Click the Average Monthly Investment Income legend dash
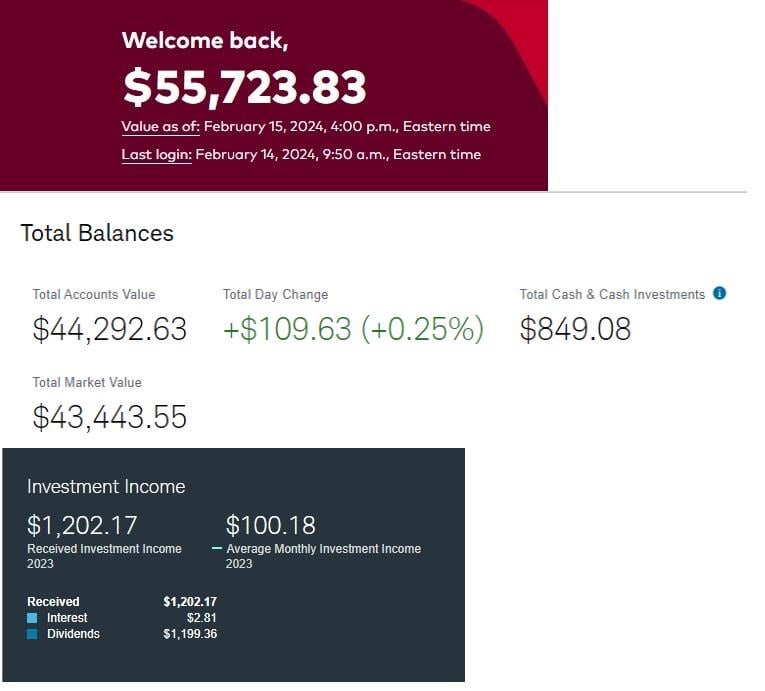The height and width of the screenshot is (691, 765). point(217,549)
